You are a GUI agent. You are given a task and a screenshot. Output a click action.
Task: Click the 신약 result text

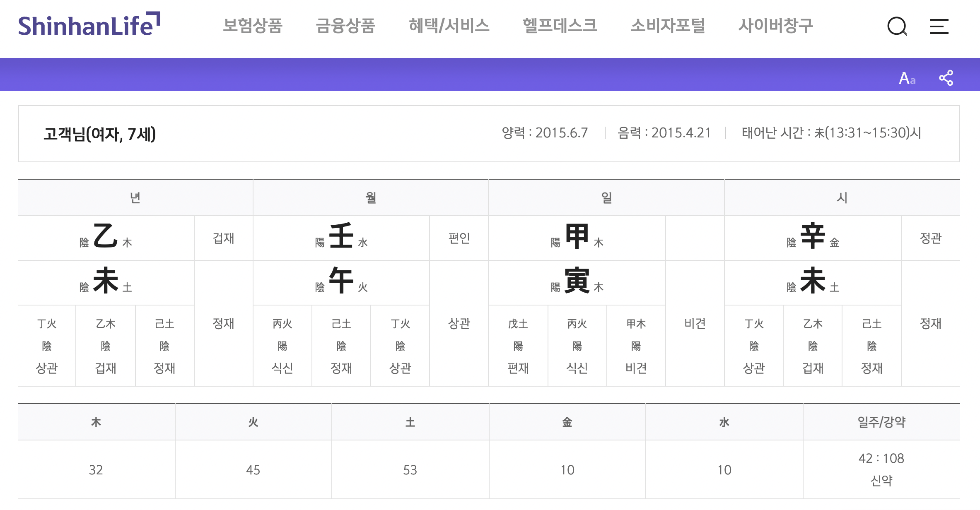(x=881, y=481)
